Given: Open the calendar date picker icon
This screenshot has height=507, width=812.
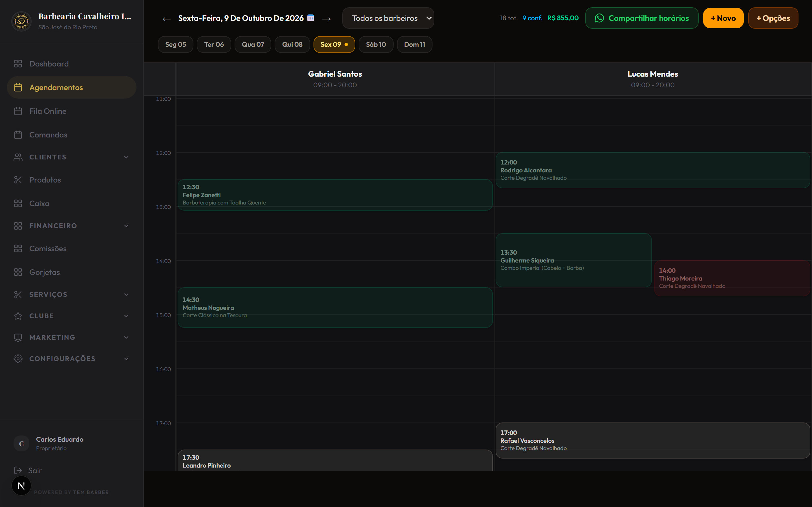Looking at the screenshot, I should [x=311, y=18].
